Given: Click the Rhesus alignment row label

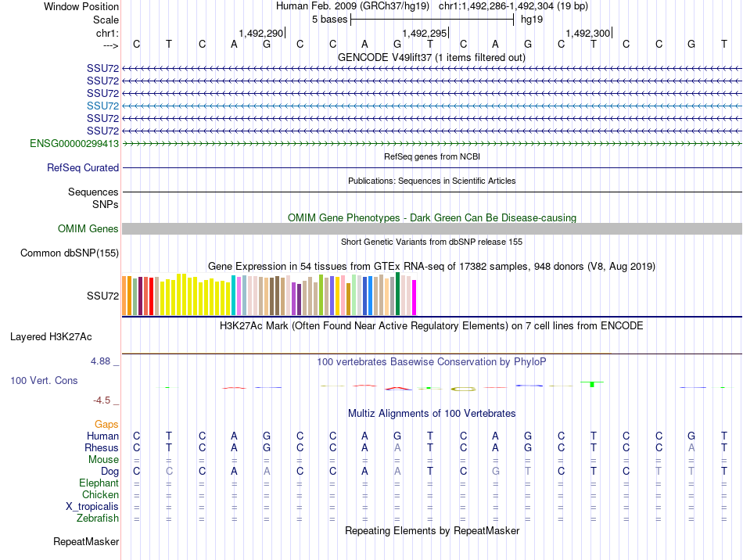Looking at the screenshot, I should pyautogui.click(x=102, y=447).
